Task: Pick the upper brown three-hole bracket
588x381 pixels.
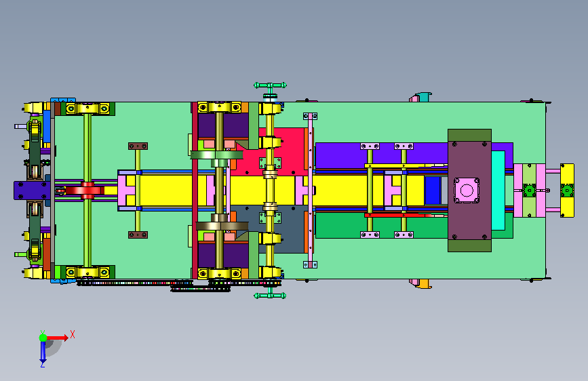Action: pos(138,146)
